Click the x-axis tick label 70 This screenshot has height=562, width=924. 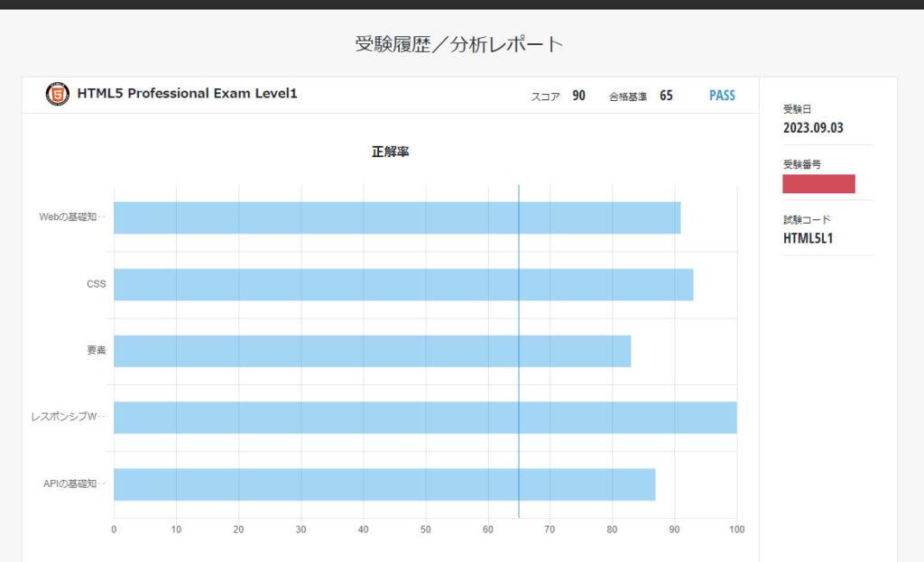tap(550, 530)
